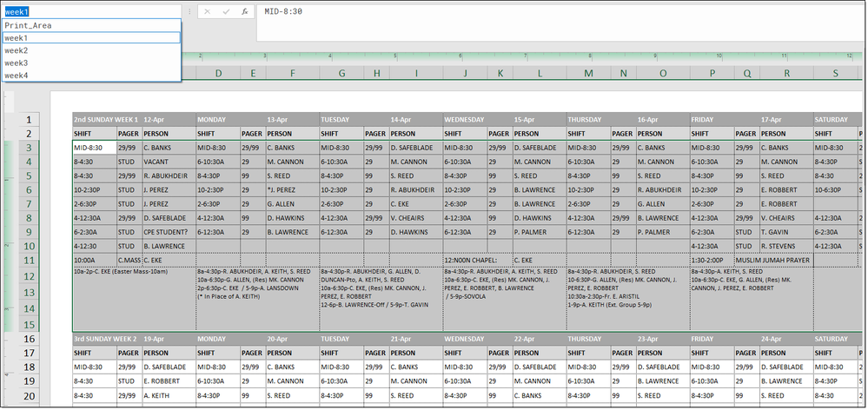This screenshot has height=410, width=868.
Task: Click the notes cell mentioning 'A. LANSDOWN'
Action: click(257, 300)
